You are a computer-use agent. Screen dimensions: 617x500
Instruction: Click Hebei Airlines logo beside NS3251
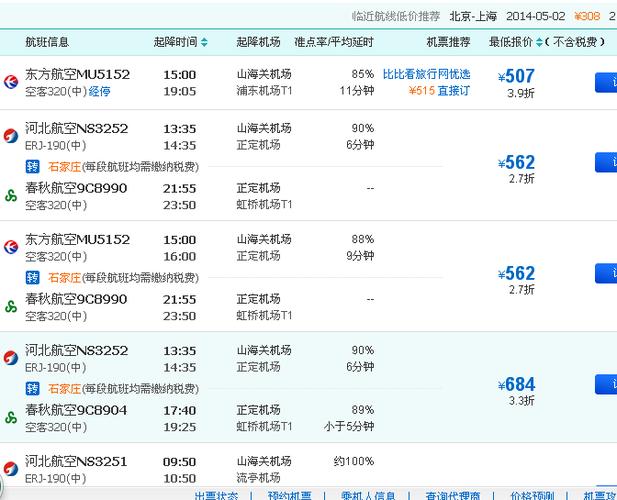click(x=11, y=469)
